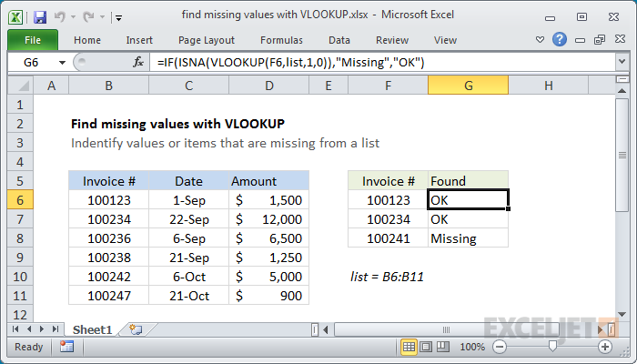The image size is (637, 364).
Task: Click the zoom slider handle
Action: [551, 347]
